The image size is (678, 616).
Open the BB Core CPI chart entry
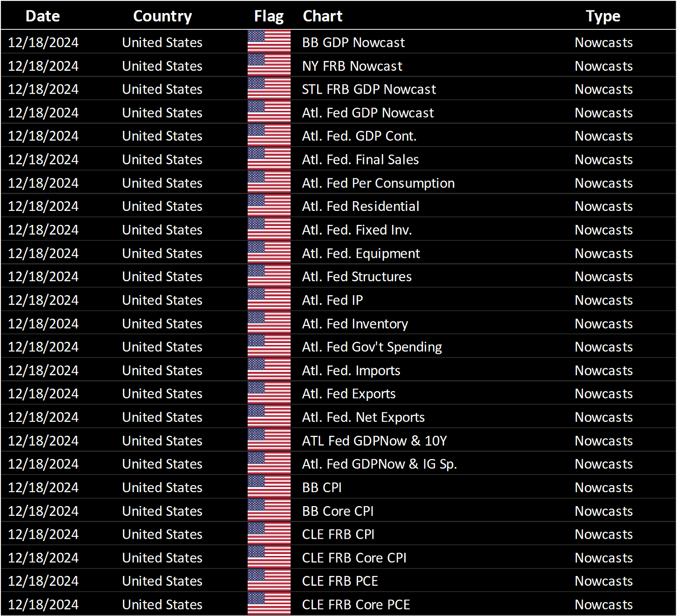[338, 511]
